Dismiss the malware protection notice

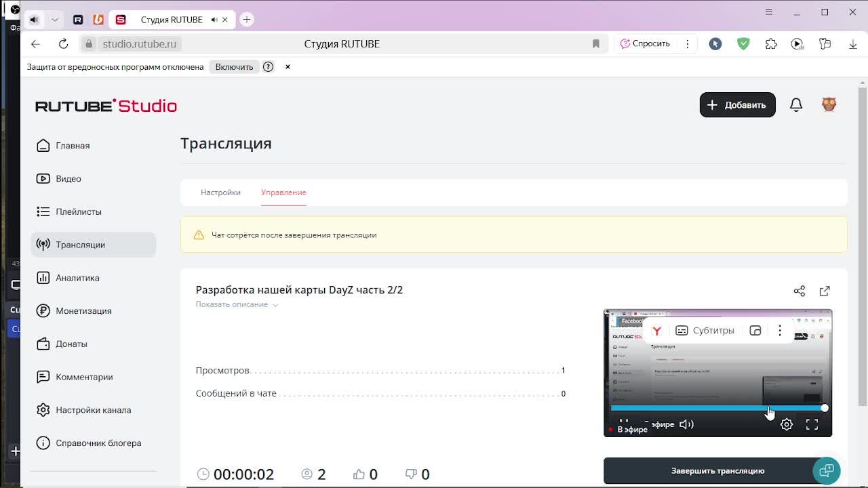(x=288, y=67)
